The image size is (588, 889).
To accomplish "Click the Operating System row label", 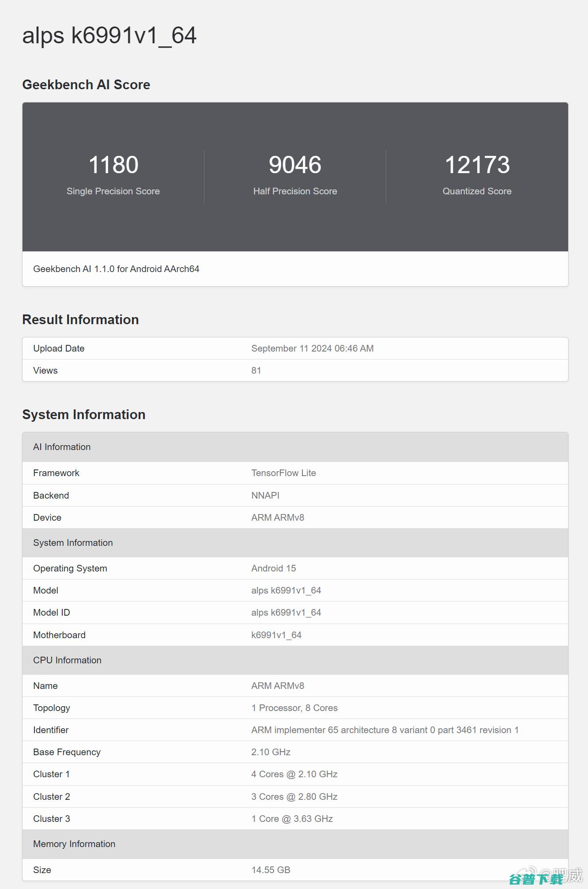I will (70, 568).
